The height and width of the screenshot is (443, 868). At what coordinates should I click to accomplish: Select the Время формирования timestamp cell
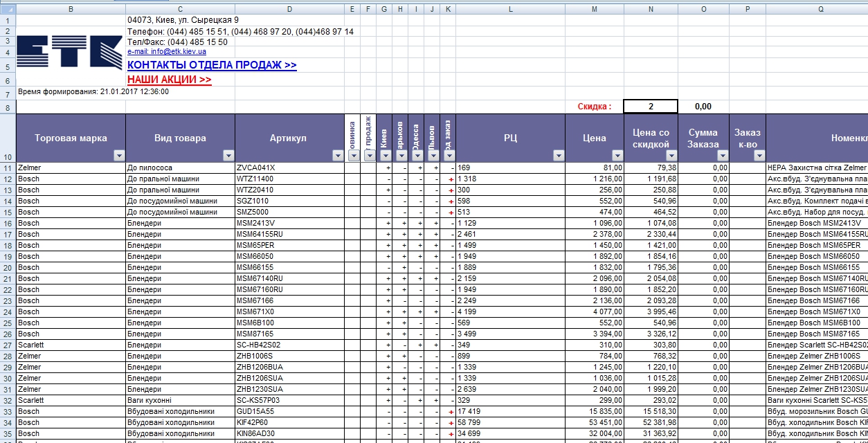pos(93,91)
